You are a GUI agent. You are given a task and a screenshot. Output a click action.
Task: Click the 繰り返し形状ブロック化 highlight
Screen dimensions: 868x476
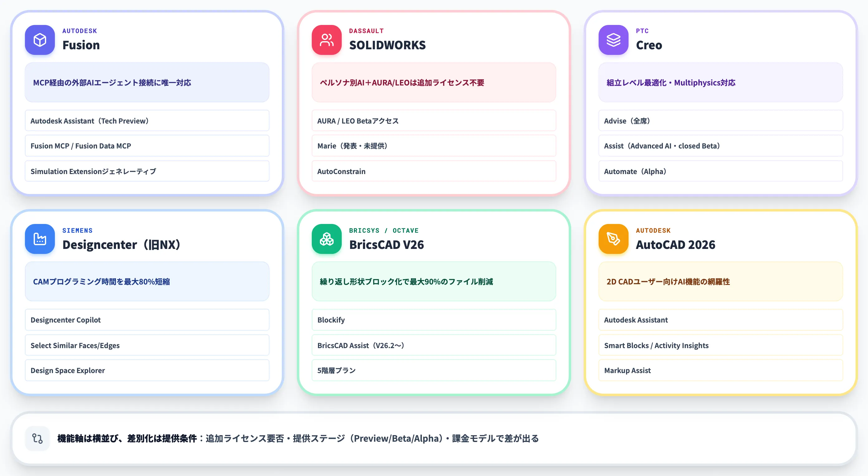point(434,281)
